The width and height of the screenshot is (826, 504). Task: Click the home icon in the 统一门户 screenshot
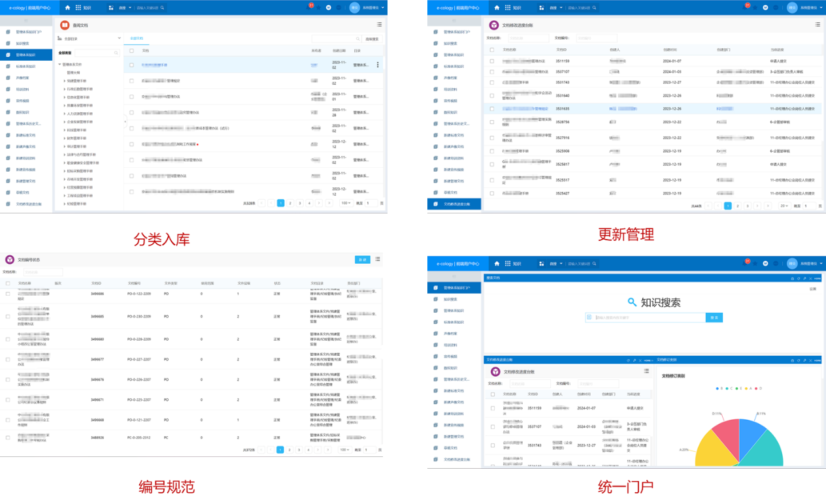pyautogui.click(x=497, y=263)
